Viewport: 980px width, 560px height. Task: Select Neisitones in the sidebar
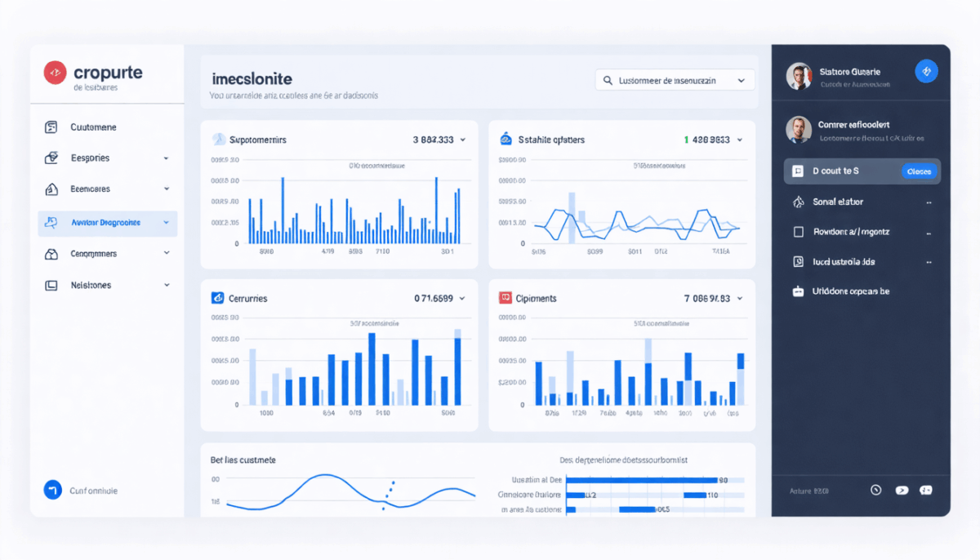point(91,285)
